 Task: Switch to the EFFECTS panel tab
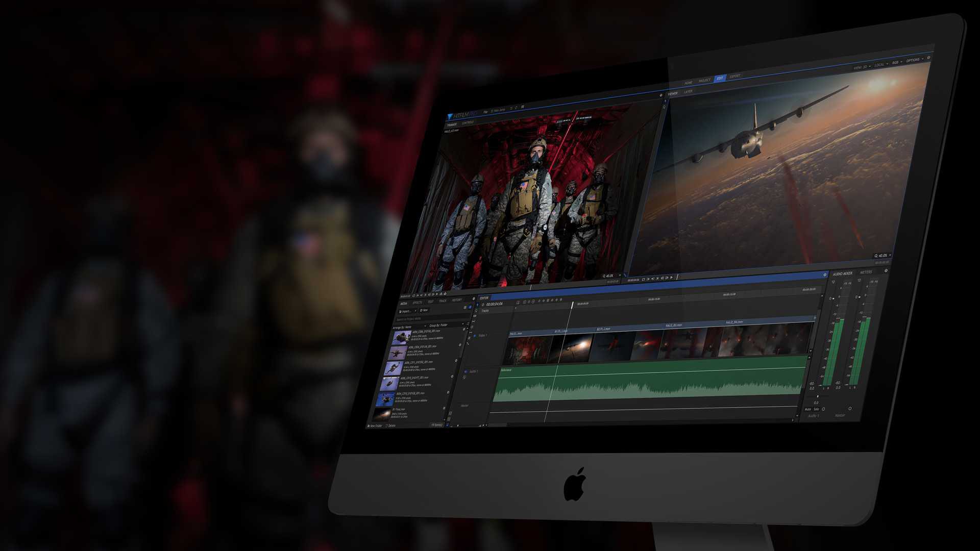coord(417,303)
